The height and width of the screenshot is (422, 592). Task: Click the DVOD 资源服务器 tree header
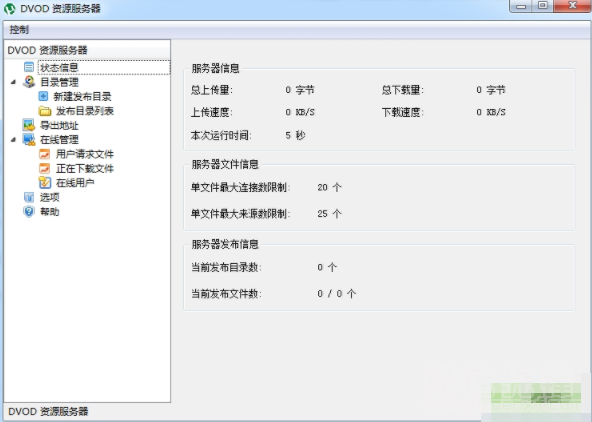click(x=48, y=50)
